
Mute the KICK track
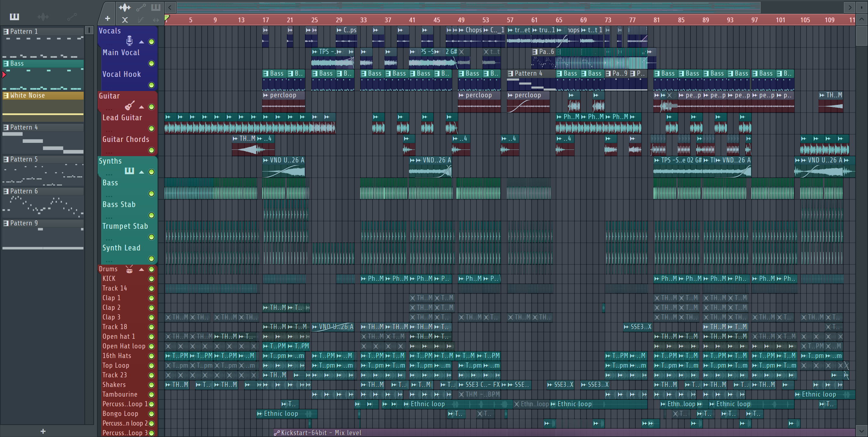152,279
